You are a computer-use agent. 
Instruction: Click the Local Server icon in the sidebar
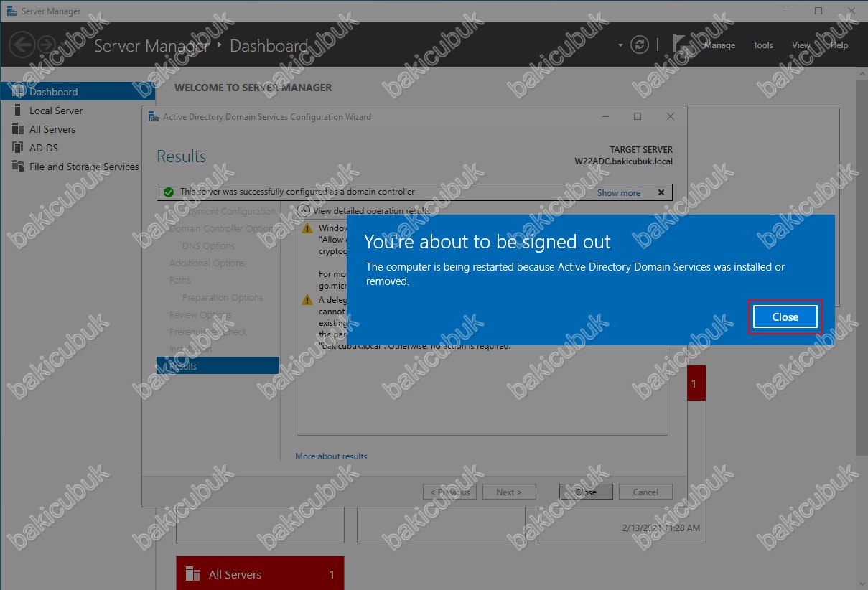pos(18,111)
